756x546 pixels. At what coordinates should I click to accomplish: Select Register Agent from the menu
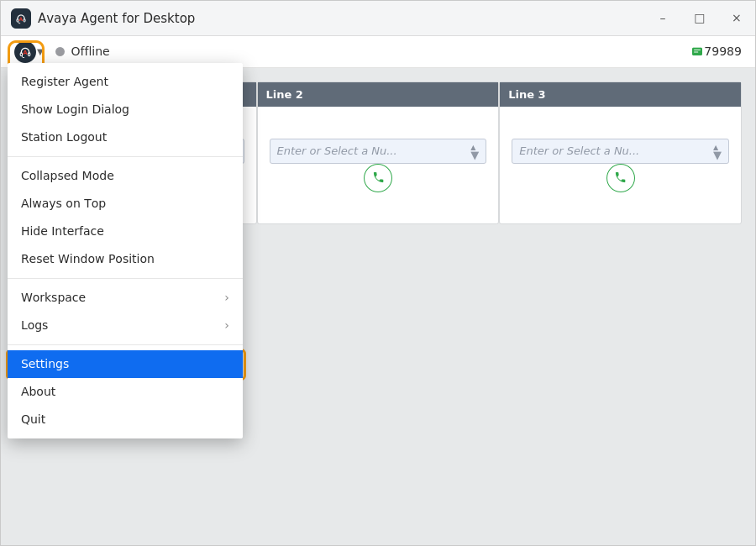pyautogui.click(x=125, y=81)
